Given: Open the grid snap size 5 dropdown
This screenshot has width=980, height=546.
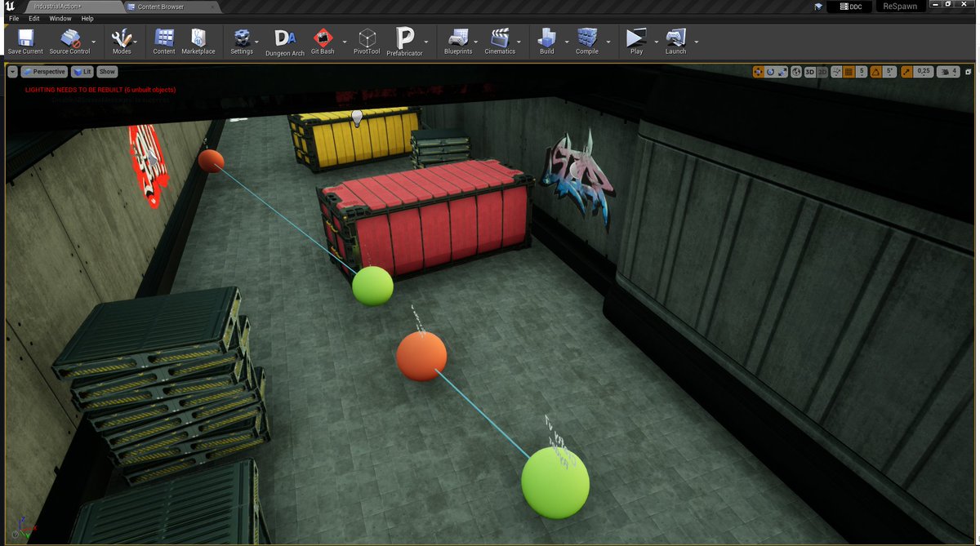Looking at the screenshot, I should [x=862, y=72].
